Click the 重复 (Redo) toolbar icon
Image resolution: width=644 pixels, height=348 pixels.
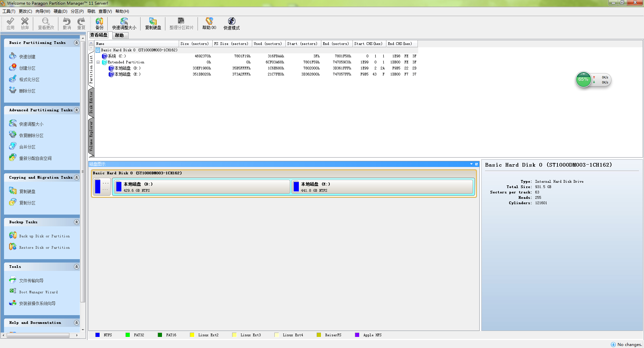click(x=81, y=23)
